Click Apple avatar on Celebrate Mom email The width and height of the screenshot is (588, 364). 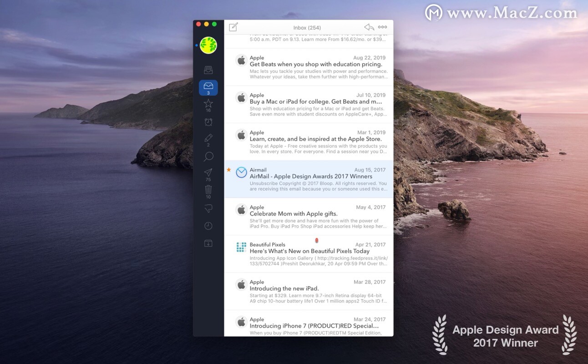241,210
